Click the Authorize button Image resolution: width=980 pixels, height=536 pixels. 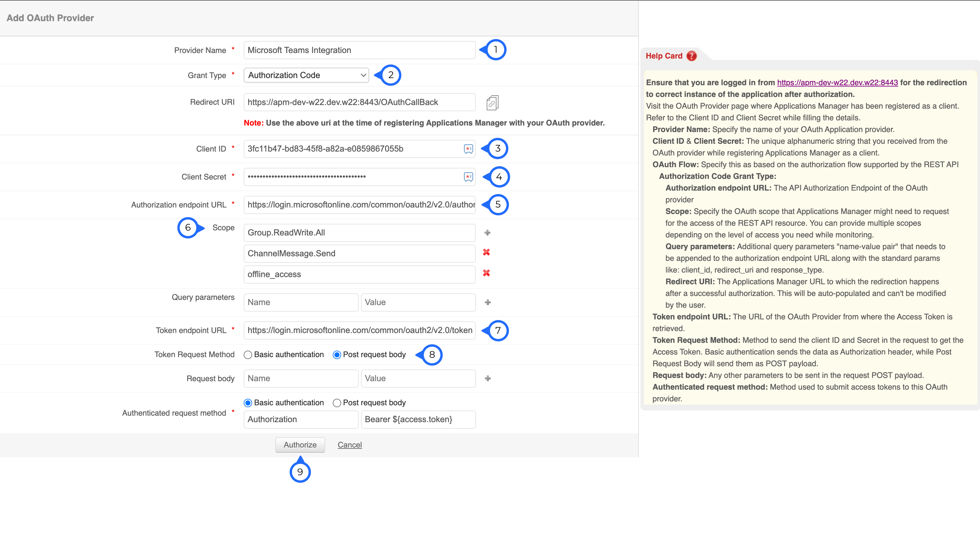[300, 445]
